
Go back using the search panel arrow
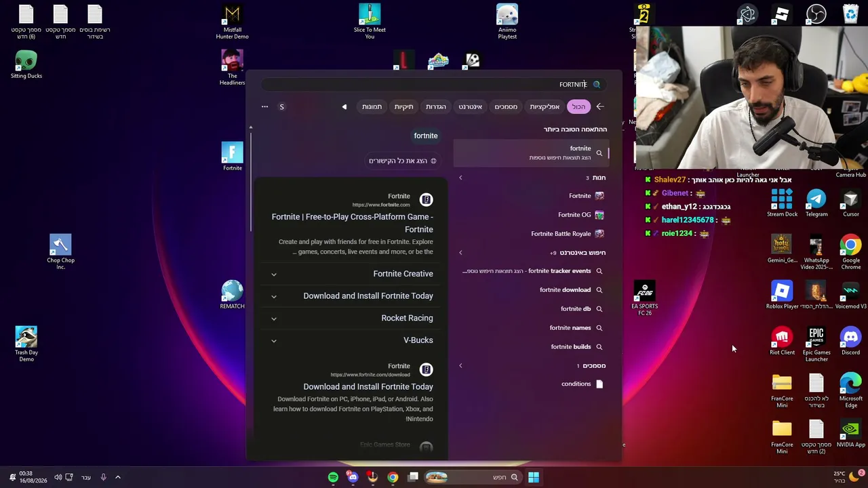[600, 106]
